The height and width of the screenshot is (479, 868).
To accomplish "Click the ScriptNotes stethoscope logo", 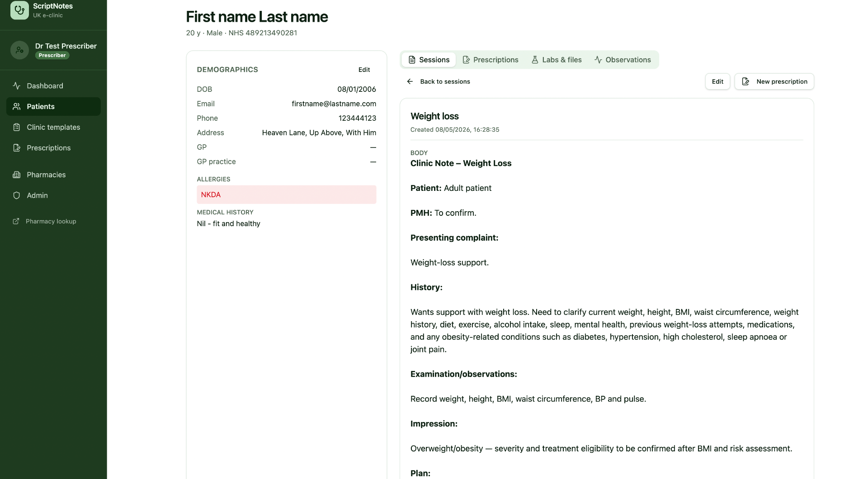I will 19,10.
